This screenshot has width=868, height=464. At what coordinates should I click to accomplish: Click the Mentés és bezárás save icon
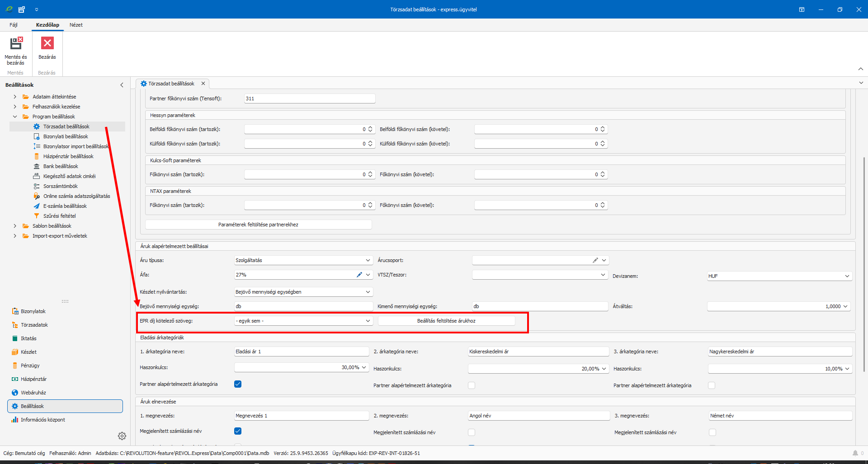(x=16, y=44)
